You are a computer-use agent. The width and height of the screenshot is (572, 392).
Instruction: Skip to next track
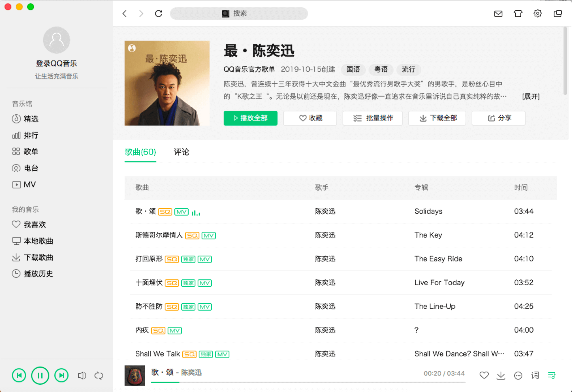(61, 375)
